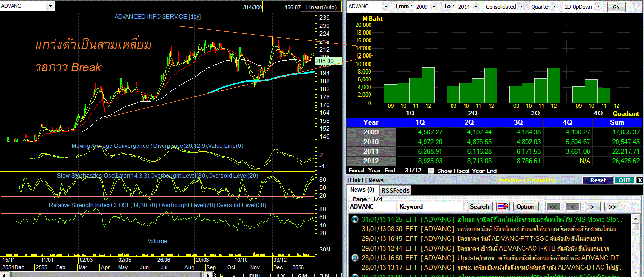Click the Relative Strength Index indicator title
The image size is (644, 277).
point(157,205)
